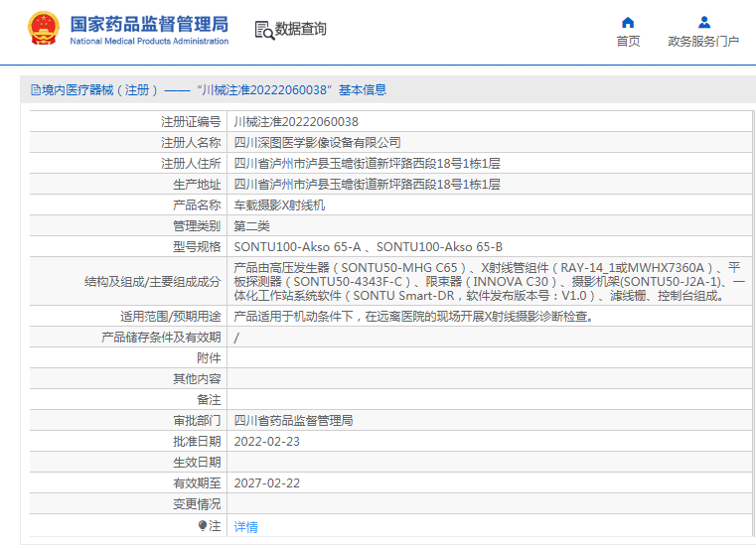
Task: Click 国家药品监督管理局 title
Action: [x=149, y=24]
